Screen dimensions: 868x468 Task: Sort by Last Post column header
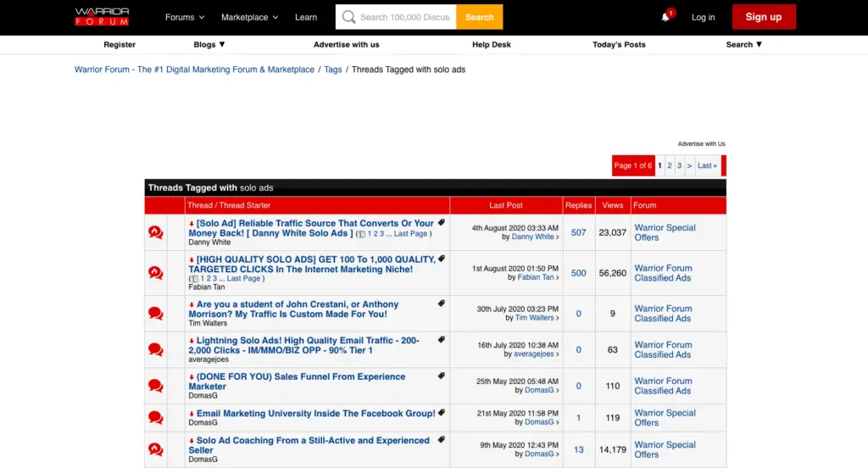505,205
